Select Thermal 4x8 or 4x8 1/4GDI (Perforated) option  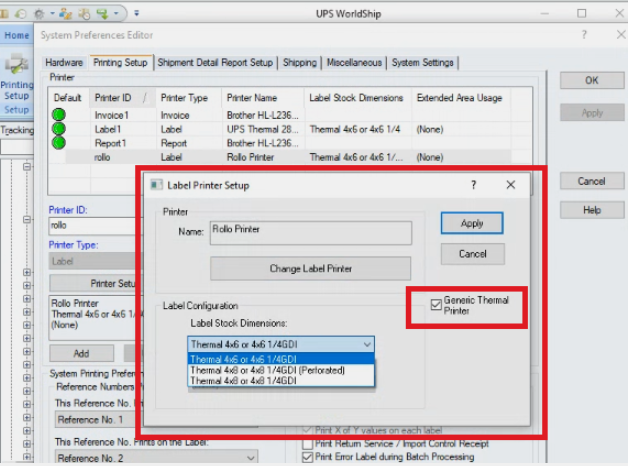(281, 370)
